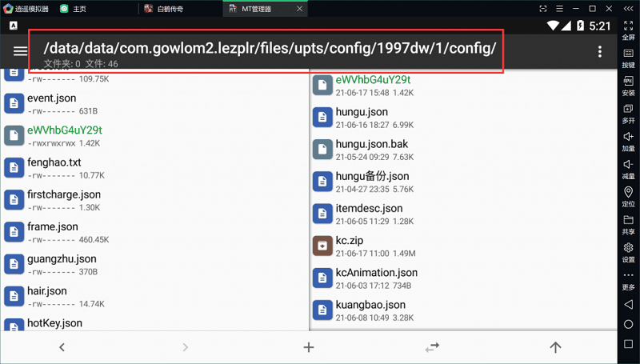
Task: Tap the plus icon to create file
Action: click(x=309, y=347)
